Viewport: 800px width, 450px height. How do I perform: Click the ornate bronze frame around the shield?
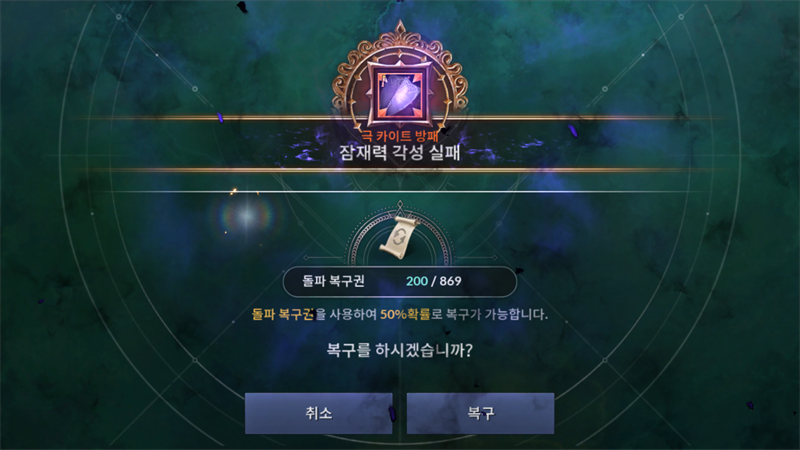[x=399, y=77]
